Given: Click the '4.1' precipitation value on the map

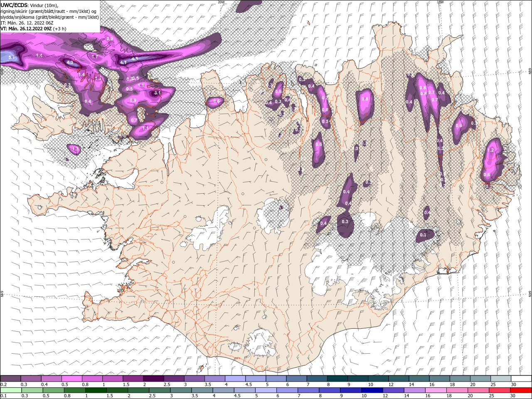Looking at the screenshot, I should tap(123, 62).
